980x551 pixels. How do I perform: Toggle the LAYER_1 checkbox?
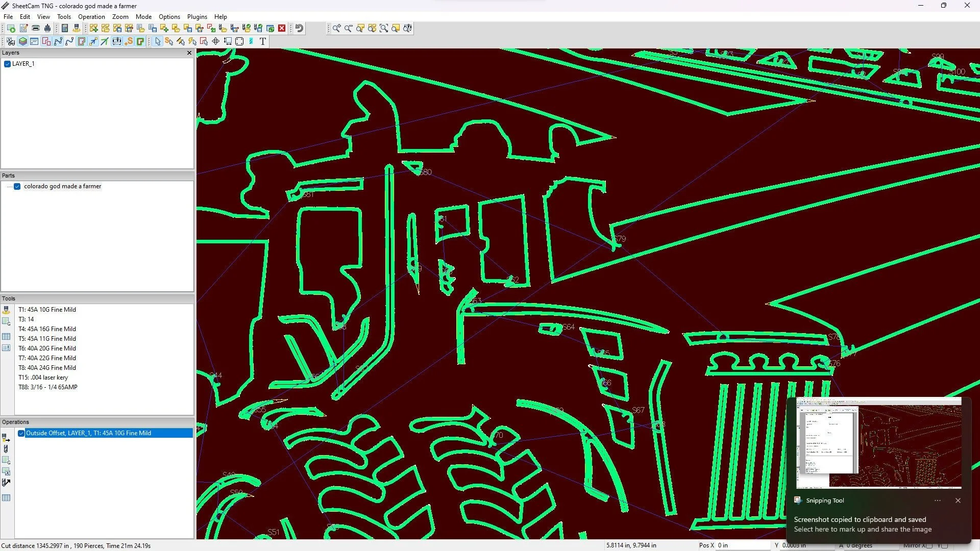click(8, 64)
